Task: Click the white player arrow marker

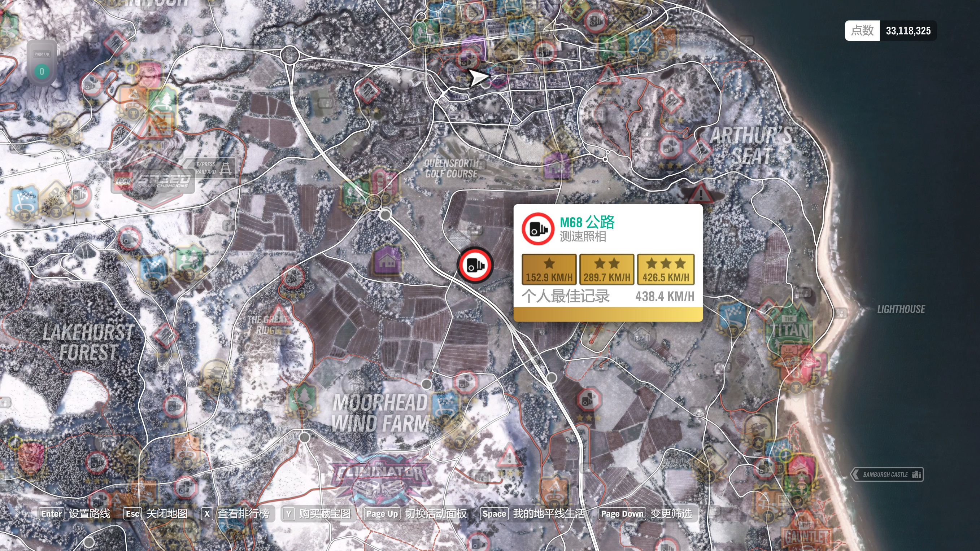Action: tap(478, 78)
